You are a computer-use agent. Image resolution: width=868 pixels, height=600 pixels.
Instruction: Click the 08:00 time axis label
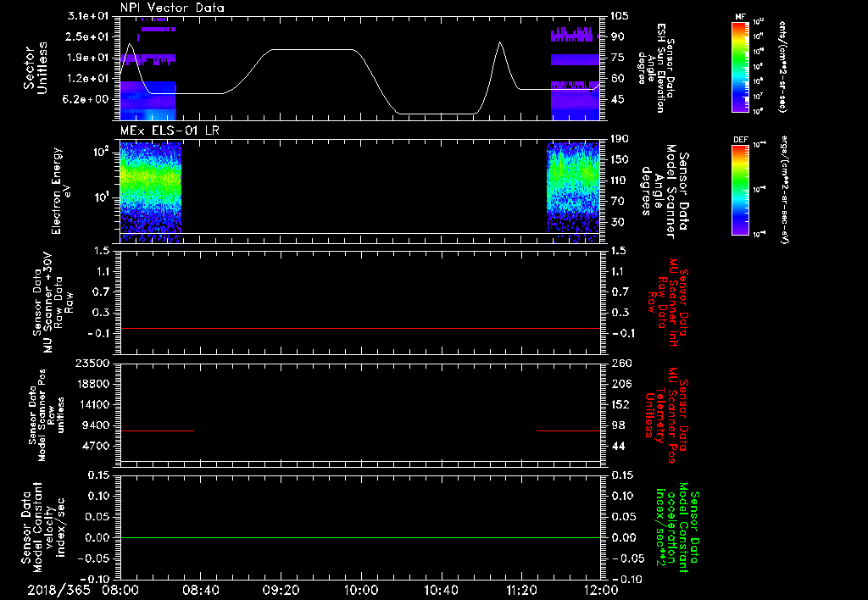(120, 590)
